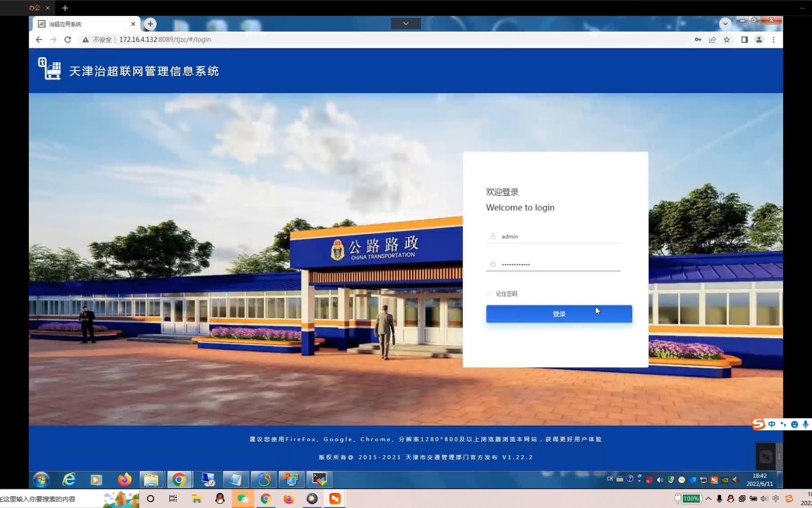Expand the remote session toolbar dropdown

pyautogui.click(x=406, y=24)
